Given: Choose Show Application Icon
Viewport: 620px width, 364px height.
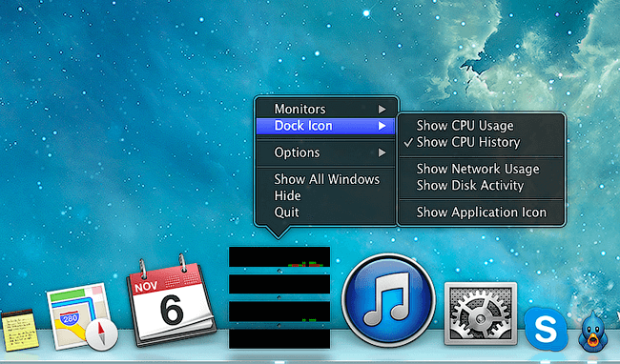Looking at the screenshot, I should point(482,212).
